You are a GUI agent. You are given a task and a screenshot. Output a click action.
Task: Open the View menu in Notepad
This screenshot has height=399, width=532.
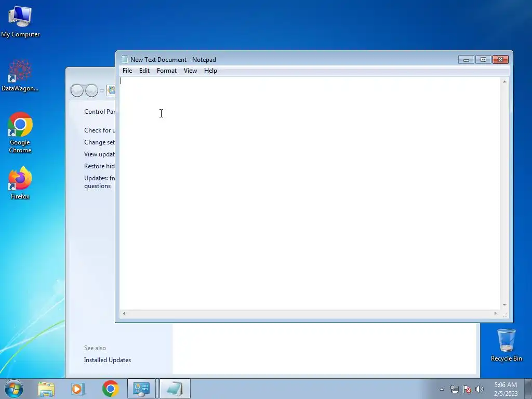tap(190, 71)
